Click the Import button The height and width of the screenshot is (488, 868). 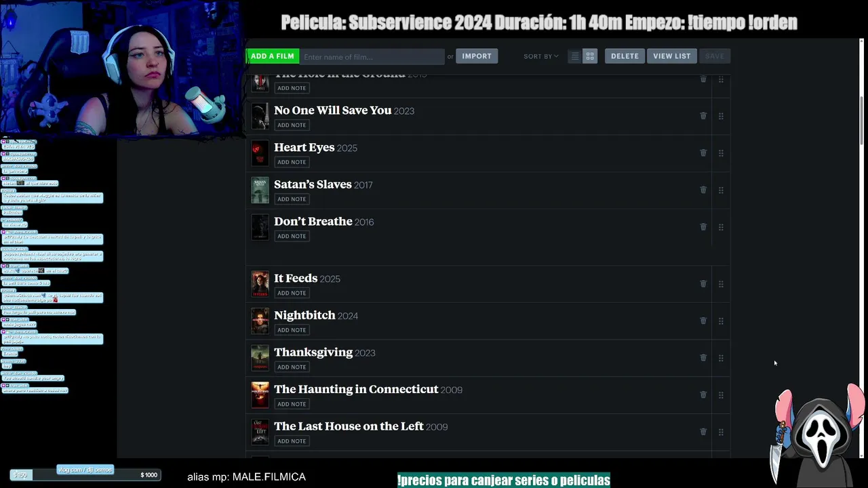click(x=477, y=56)
